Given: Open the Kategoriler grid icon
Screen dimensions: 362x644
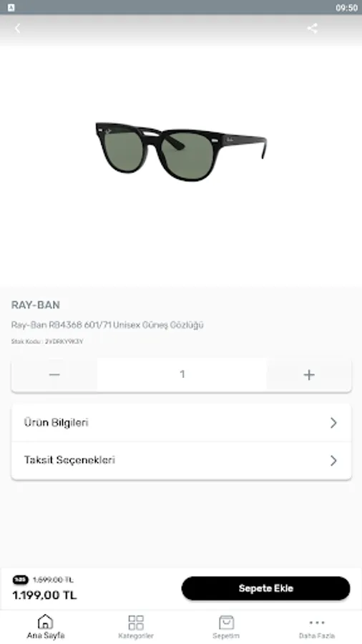Looking at the screenshot, I should click(x=136, y=623).
